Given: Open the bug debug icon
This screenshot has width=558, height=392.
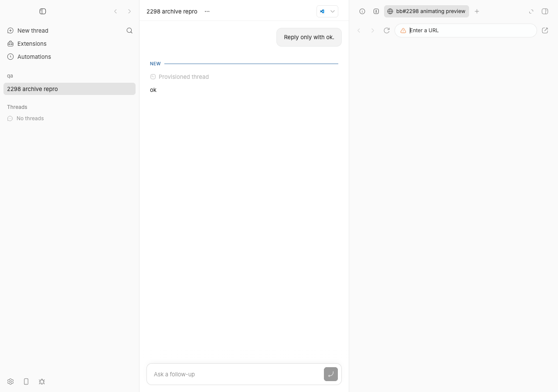Looking at the screenshot, I should point(42,382).
